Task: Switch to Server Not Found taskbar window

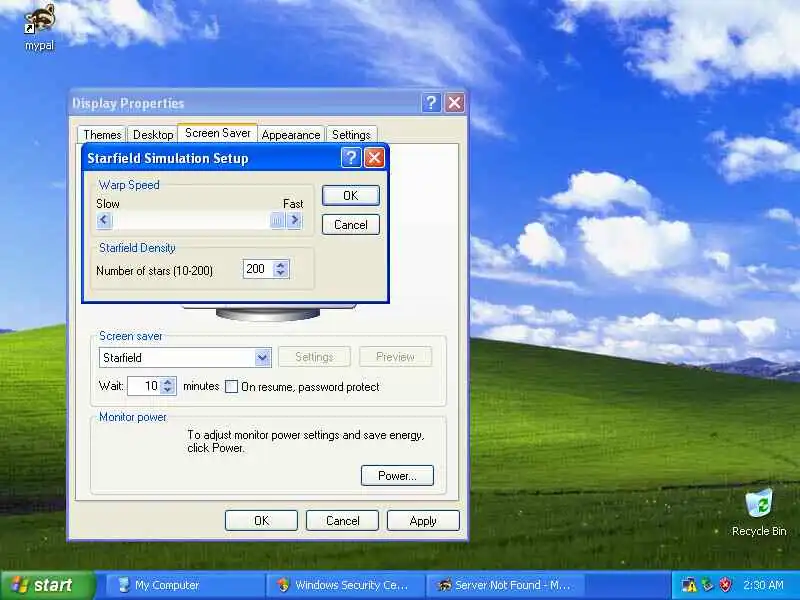Action: (505, 585)
